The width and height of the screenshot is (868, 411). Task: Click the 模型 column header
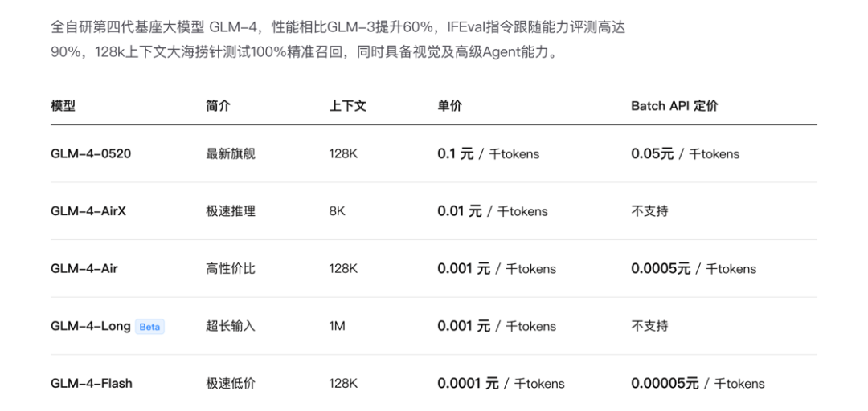63,105
